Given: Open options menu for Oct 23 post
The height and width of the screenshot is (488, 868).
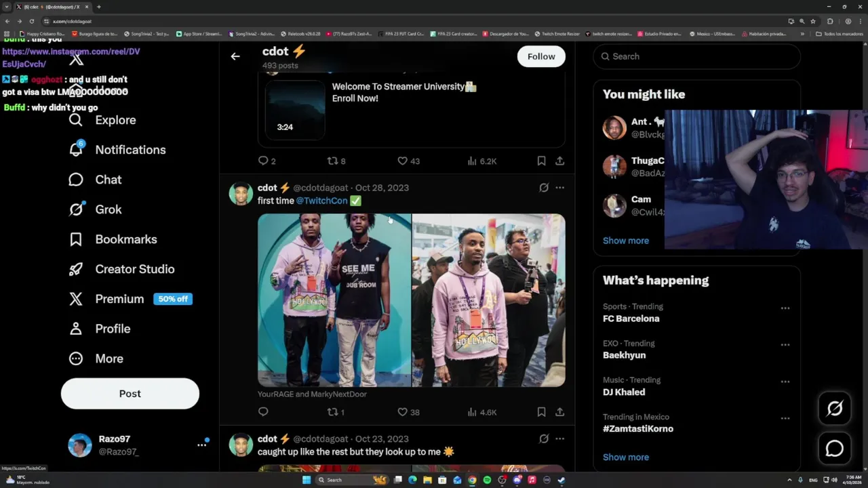Looking at the screenshot, I should [559, 439].
